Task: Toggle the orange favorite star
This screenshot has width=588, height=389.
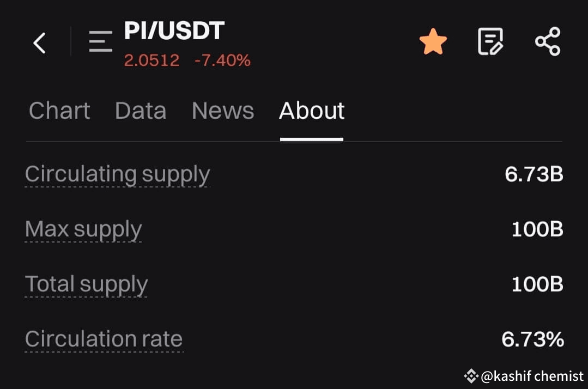Action: point(433,41)
